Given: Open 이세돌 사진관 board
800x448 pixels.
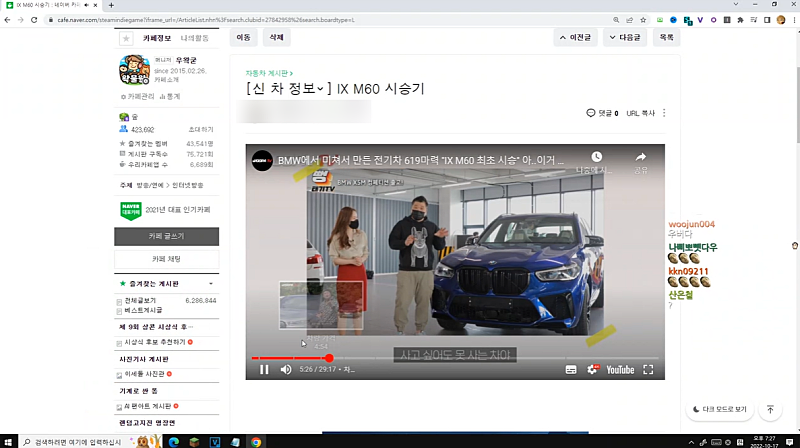Looking at the screenshot, I should pyautogui.click(x=144, y=374).
